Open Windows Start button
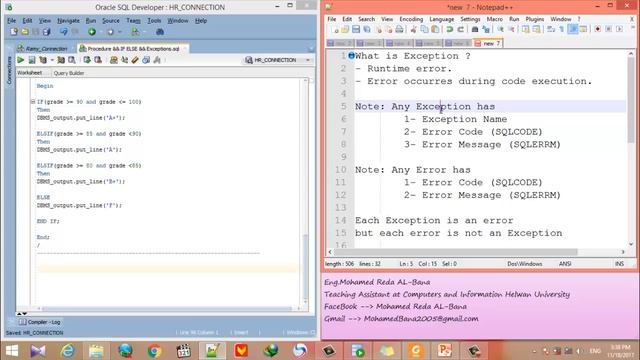The width and height of the screenshot is (640, 360). pos(12,351)
